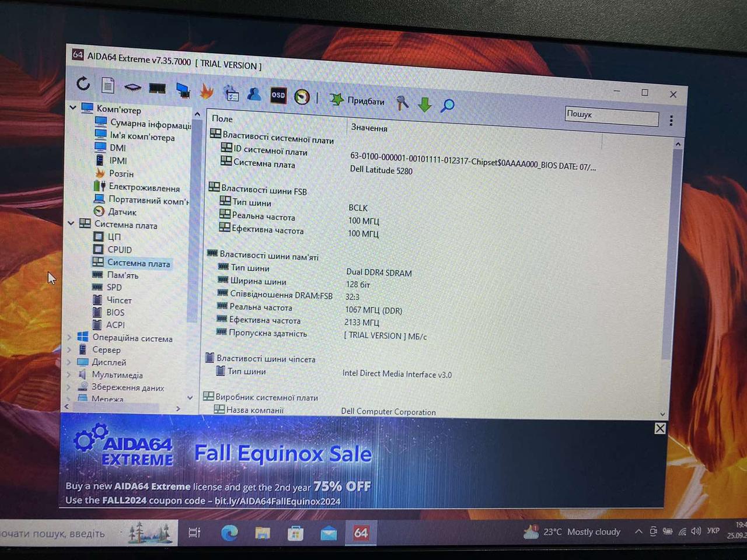Expand the Дисплей tree node
Screen dimensions: 747x560
click(x=69, y=362)
